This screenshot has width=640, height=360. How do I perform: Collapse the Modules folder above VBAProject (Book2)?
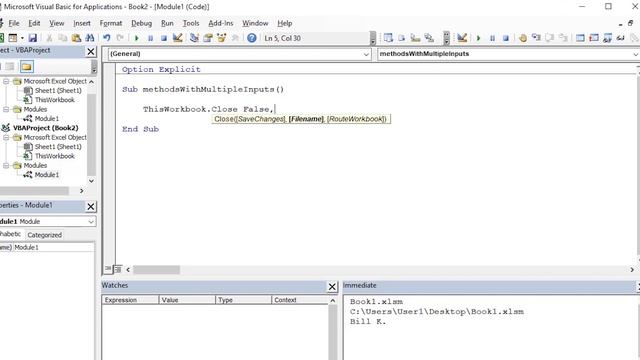pyautogui.click(x=6, y=109)
